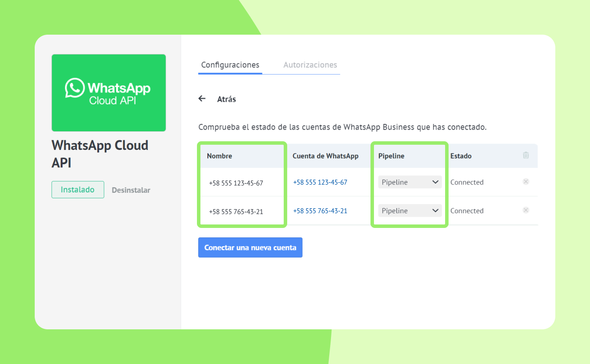Click the Pipeline column header
590x364 pixels.
[391, 156]
